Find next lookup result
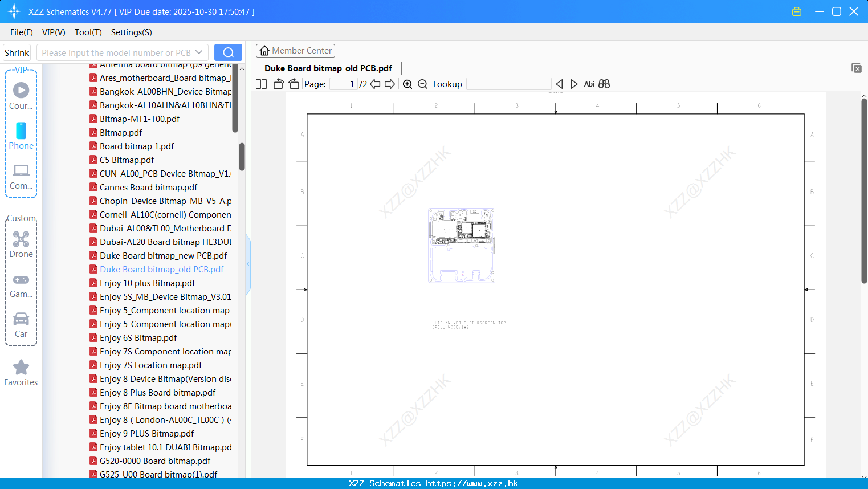868x489 pixels. (x=574, y=84)
